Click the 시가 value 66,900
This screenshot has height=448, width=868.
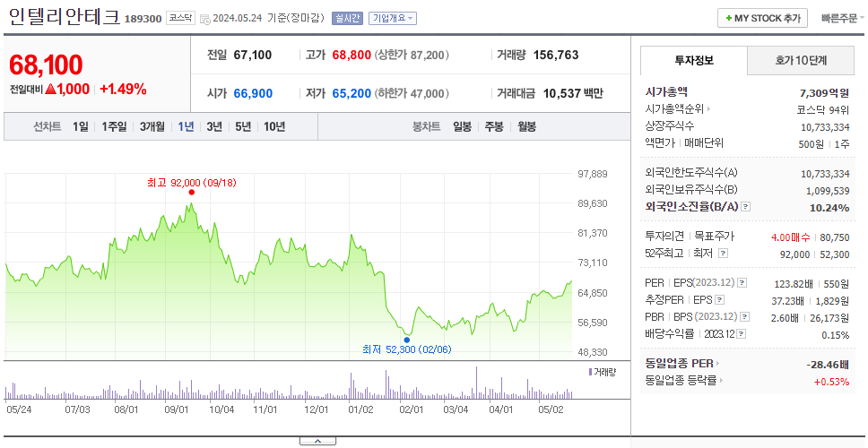253,93
